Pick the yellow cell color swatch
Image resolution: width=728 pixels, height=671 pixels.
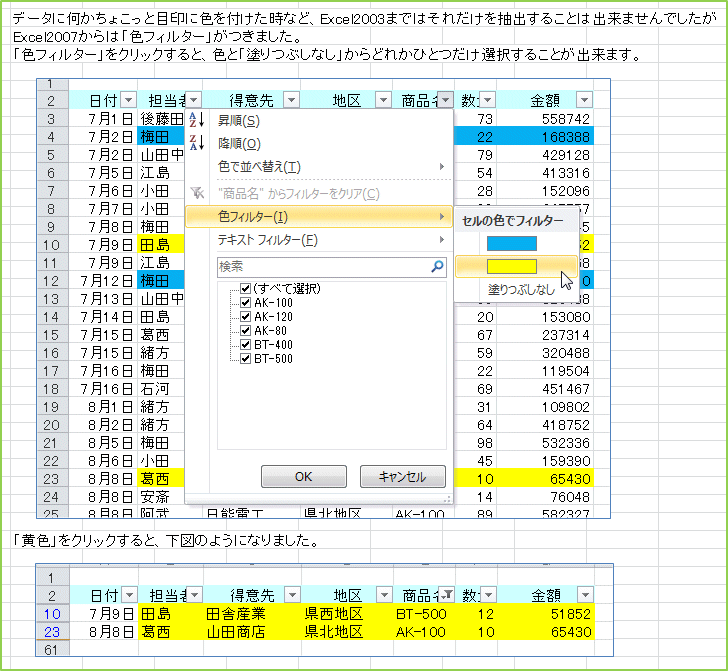tap(512, 267)
